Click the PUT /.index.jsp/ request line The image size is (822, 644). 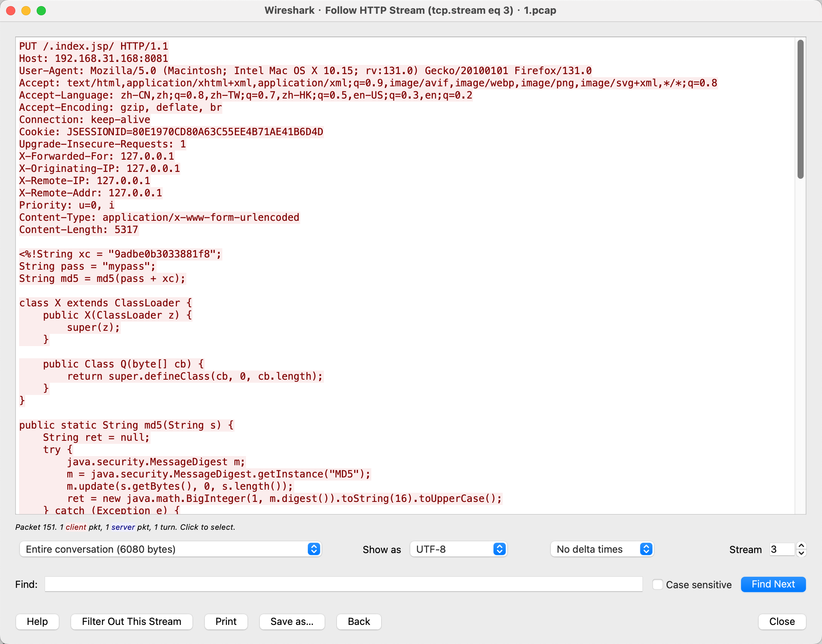pyautogui.click(x=94, y=47)
